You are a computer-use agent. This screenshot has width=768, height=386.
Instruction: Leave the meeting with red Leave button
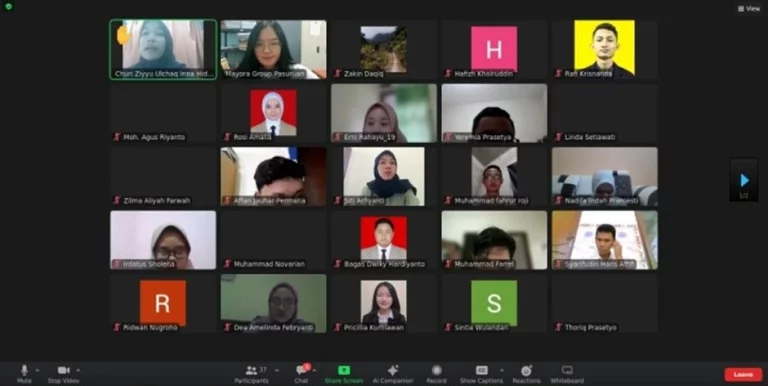743,375
